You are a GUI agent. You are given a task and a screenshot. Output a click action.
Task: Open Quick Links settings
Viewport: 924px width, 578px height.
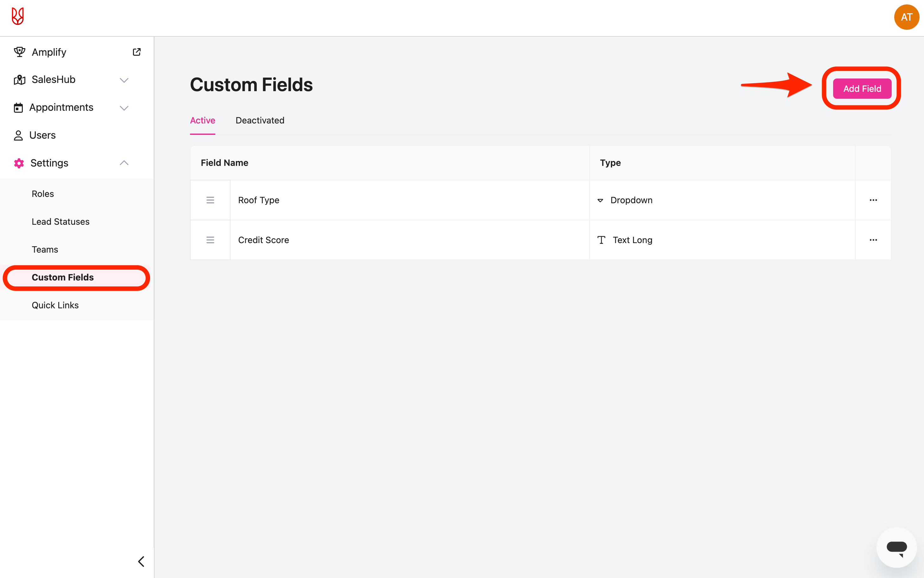55,305
